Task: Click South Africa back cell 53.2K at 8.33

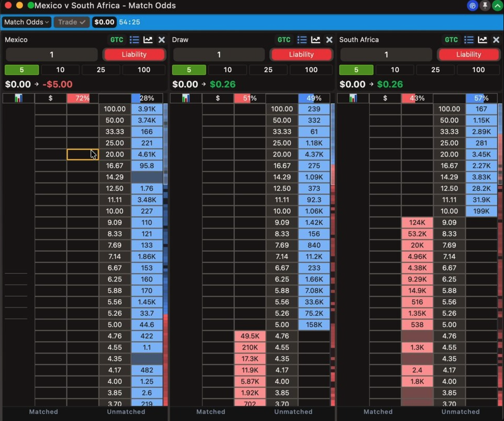Action: 417,234
